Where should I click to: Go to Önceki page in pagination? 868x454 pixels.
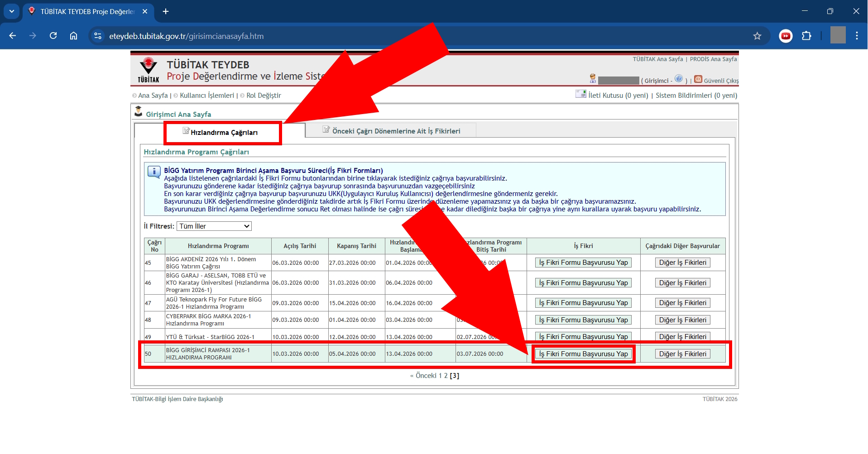pos(426,376)
